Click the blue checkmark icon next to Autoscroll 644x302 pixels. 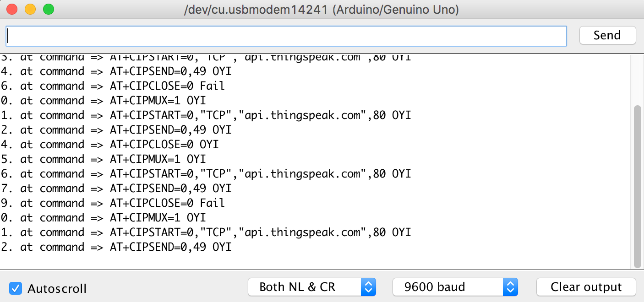point(15,288)
